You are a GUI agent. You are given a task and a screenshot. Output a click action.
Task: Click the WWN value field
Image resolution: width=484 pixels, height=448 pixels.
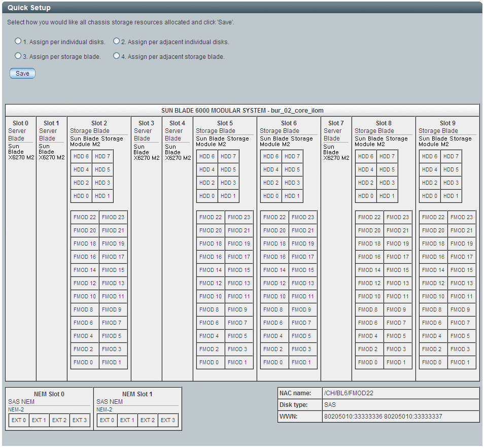401,417
